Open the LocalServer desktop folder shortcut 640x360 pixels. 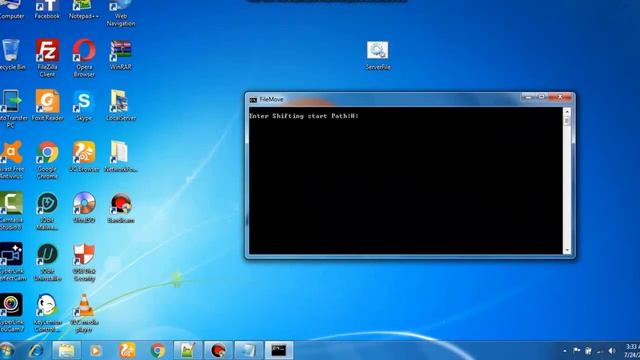121,105
